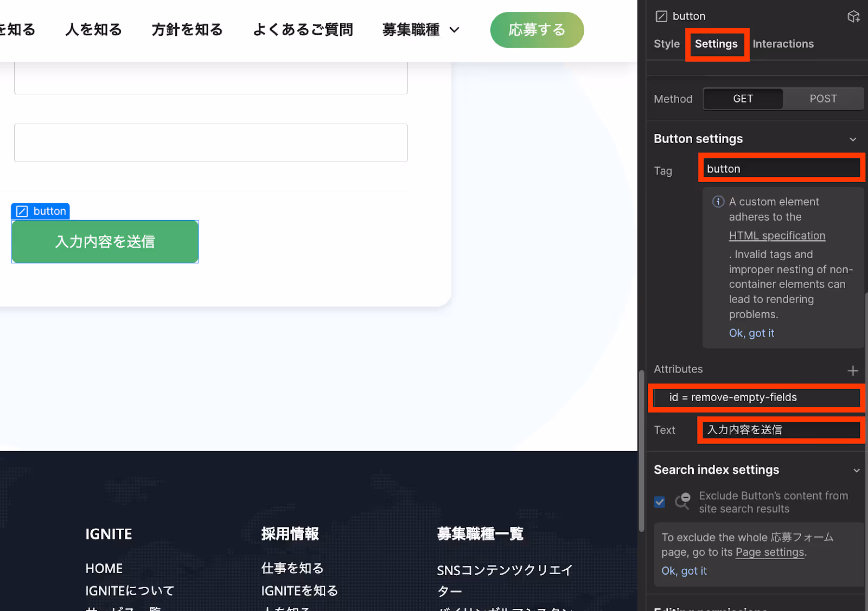Switch to the Settings tab
This screenshot has width=868, height=611.
pyautogui.click(x=716, y=44)
